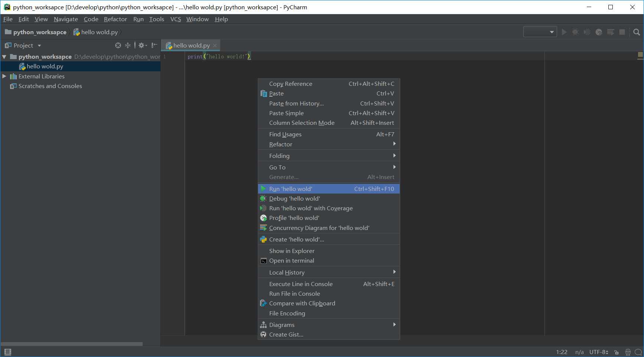Click the Run with Coverage toolbar icon

tap(587, 32)
